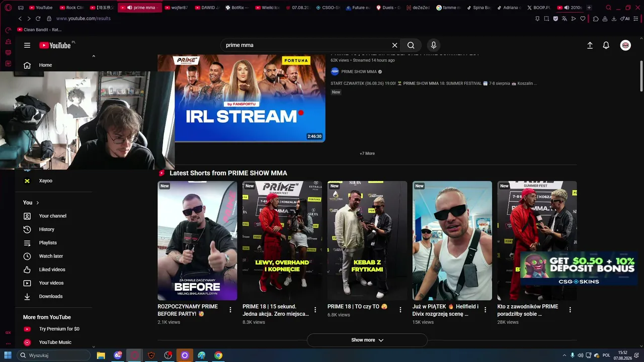Open the Hellfield i Divix short thumbnail

tap(452, 241)
